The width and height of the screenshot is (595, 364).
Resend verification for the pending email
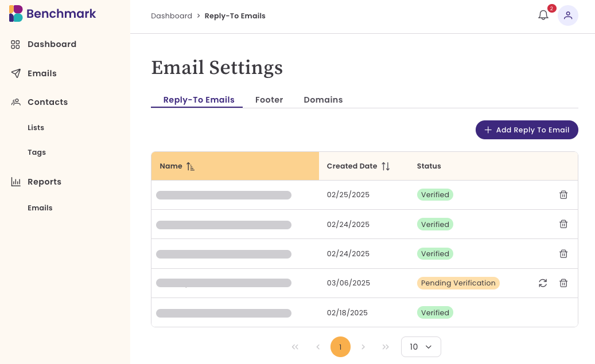click(543, 283)
